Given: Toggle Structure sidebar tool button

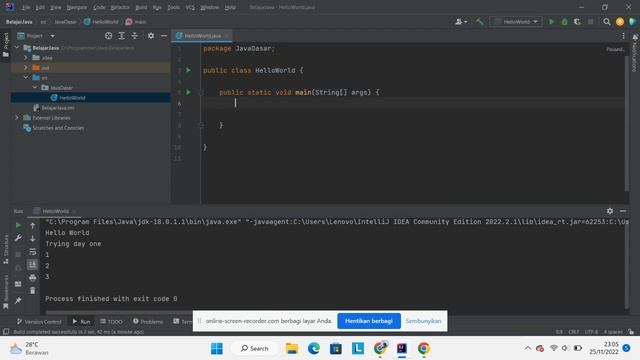Looking at the screenshot, I should click(x=6, y=249).
